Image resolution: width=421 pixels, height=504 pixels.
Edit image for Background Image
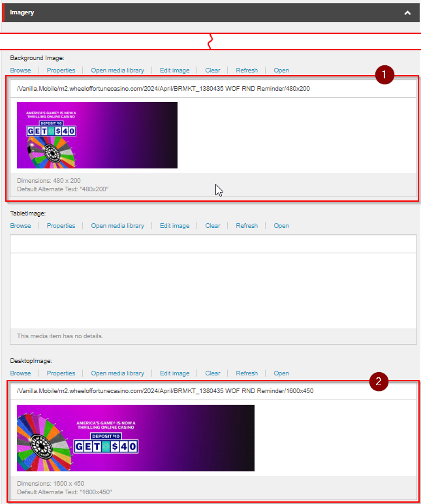point(174,71)
